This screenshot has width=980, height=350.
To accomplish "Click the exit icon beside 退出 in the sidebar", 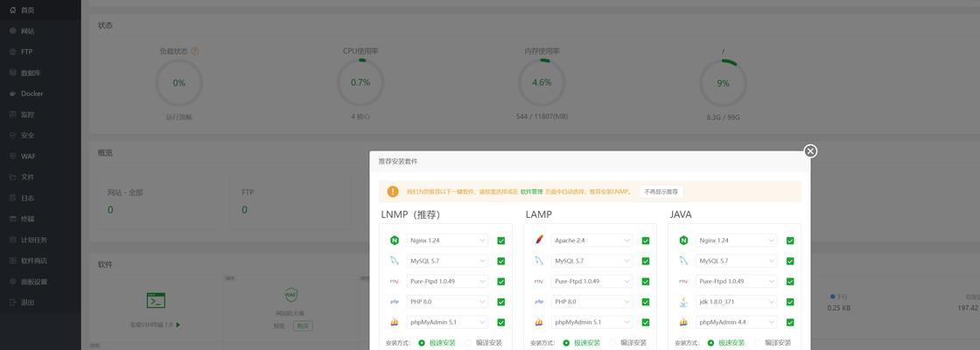I will click(13, 303).
